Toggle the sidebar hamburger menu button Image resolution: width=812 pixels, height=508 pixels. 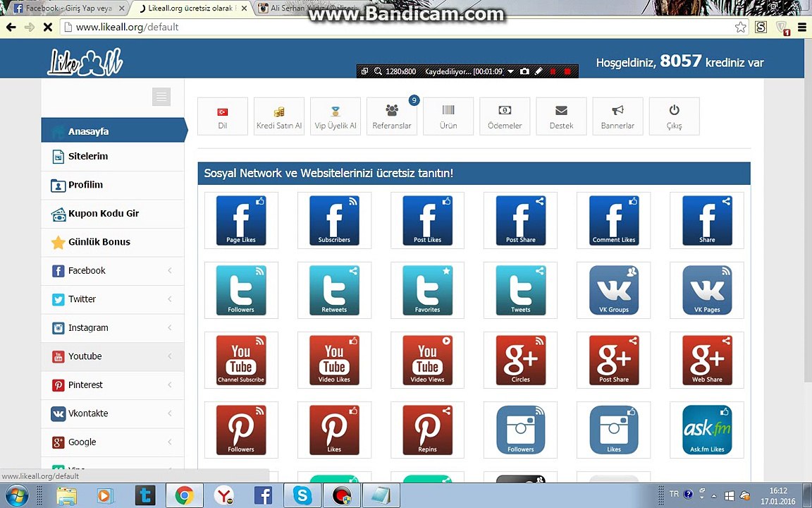point(161,97)
